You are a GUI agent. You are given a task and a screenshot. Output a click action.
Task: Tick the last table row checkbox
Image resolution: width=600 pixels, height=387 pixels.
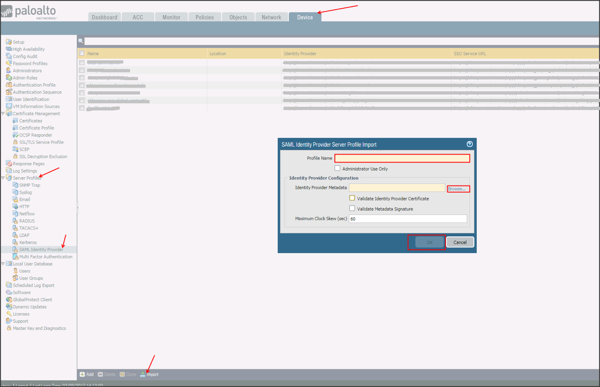click(82, 108)
